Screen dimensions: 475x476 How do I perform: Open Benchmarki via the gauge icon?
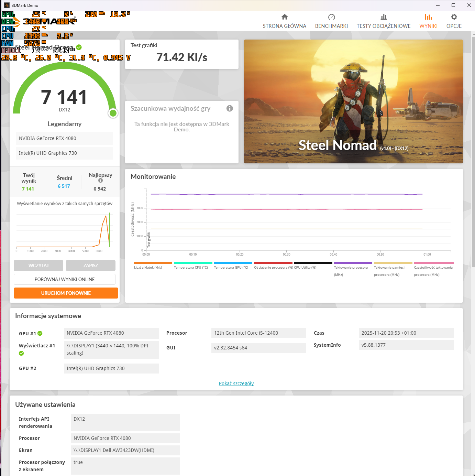[331, 17]
